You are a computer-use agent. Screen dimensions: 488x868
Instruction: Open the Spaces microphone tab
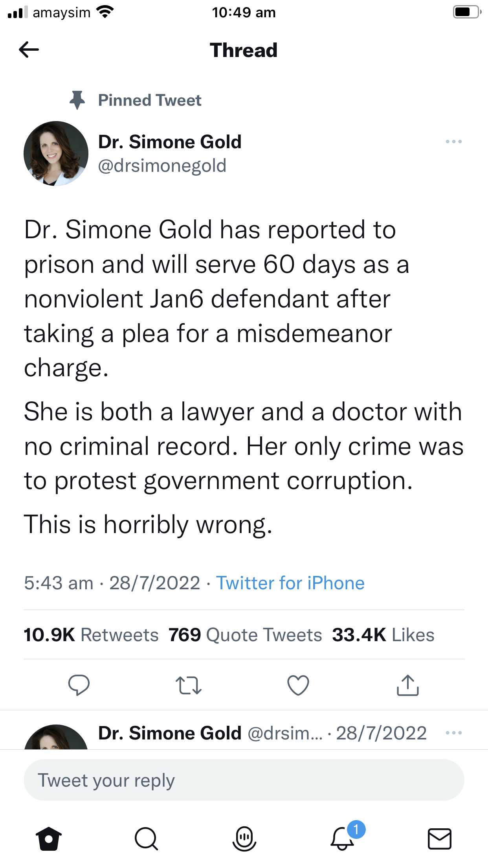(x=244, y=839)
